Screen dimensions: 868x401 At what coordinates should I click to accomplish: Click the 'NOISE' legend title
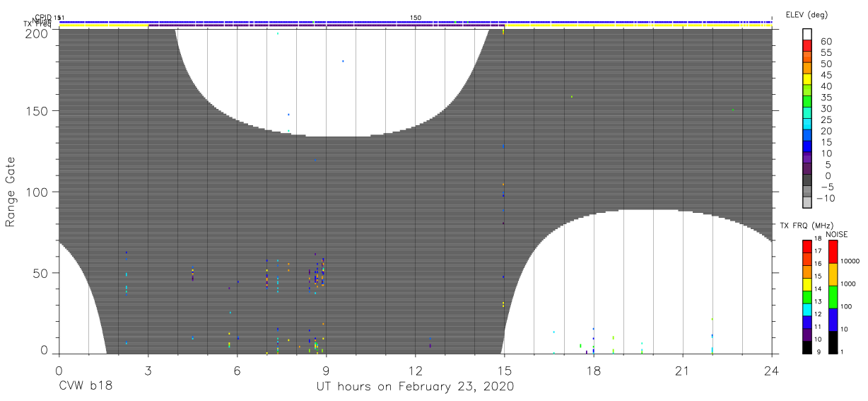coord(836,234)
